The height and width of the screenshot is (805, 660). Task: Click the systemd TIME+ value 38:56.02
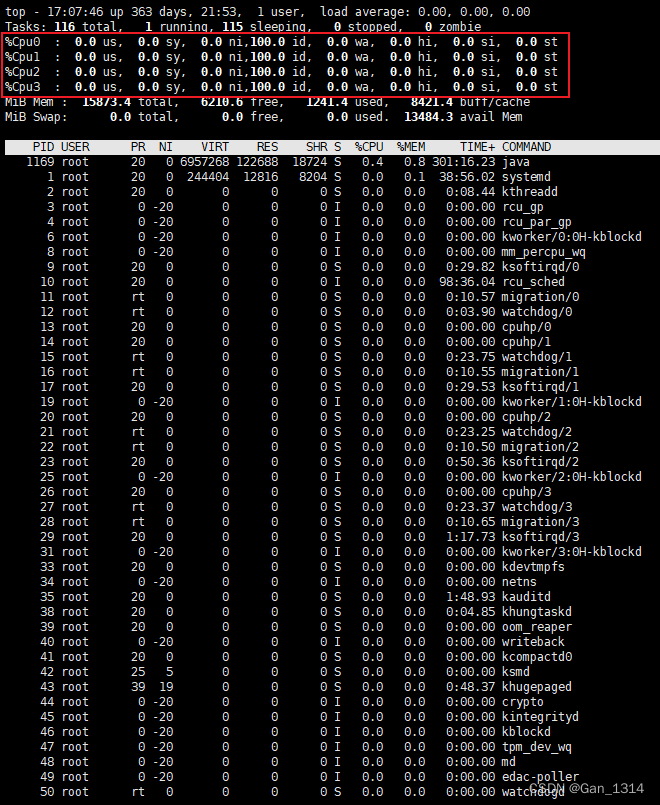[467, 177]
